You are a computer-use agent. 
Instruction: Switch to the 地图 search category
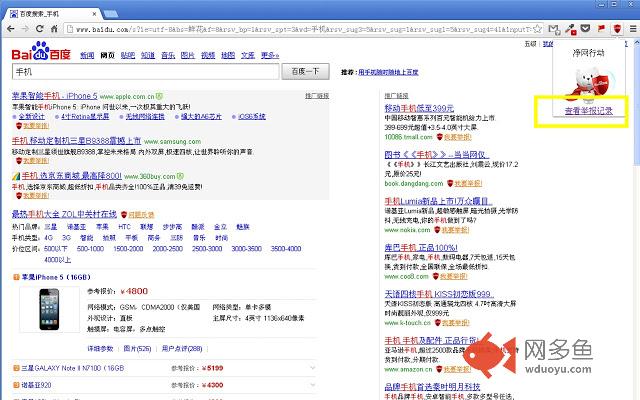tap(228, 55)
